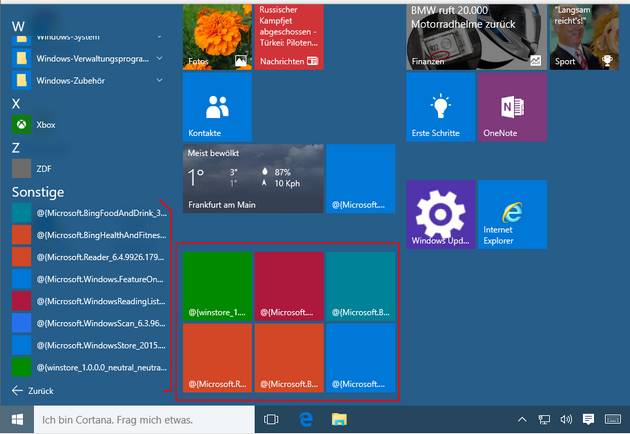Open the Windows-Verwaltungsprogramme folder icon

pyautogui.click(x=21, y=59)
